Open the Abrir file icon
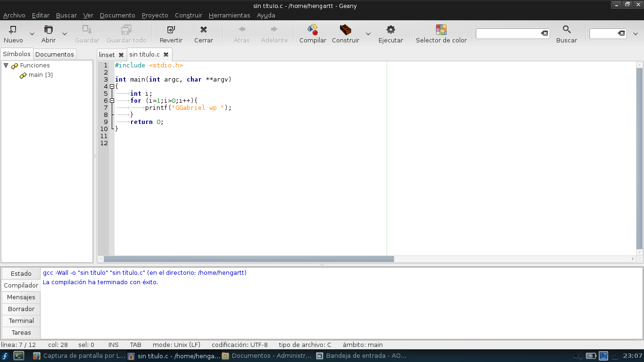The height and width of the screenshot is (362, 644). pyautogui.click(x=48, y=30)
